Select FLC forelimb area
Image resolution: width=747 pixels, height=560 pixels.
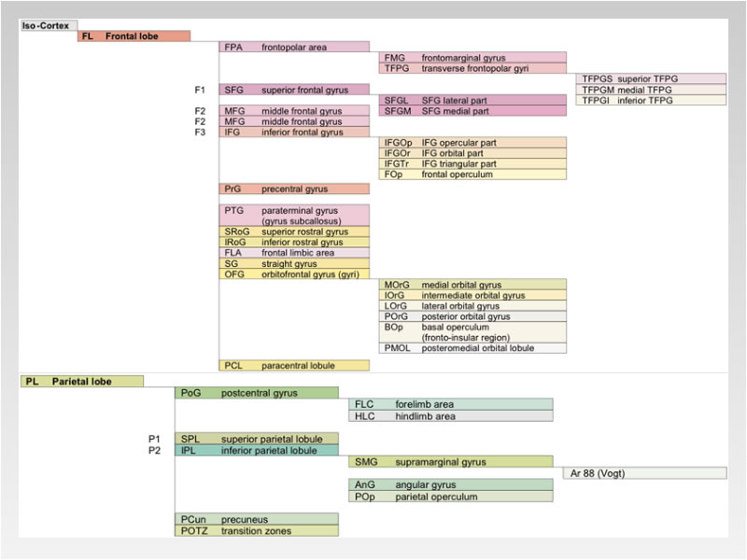pos(451,404)
